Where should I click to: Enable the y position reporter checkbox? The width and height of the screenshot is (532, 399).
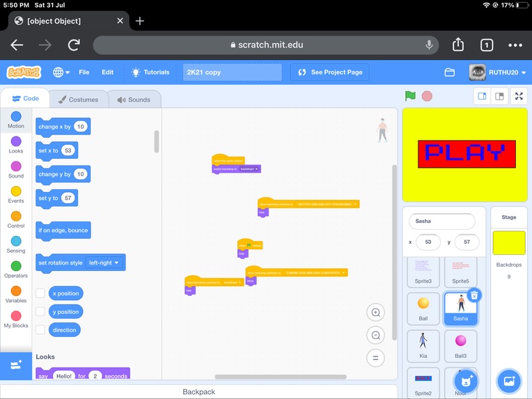[40, 311]
